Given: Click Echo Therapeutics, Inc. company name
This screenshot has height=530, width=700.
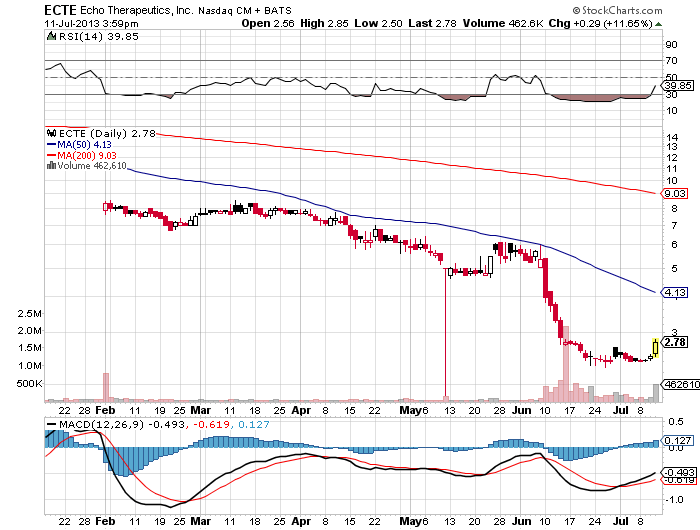Looking at the screenshot, I should tap(137, 10).
